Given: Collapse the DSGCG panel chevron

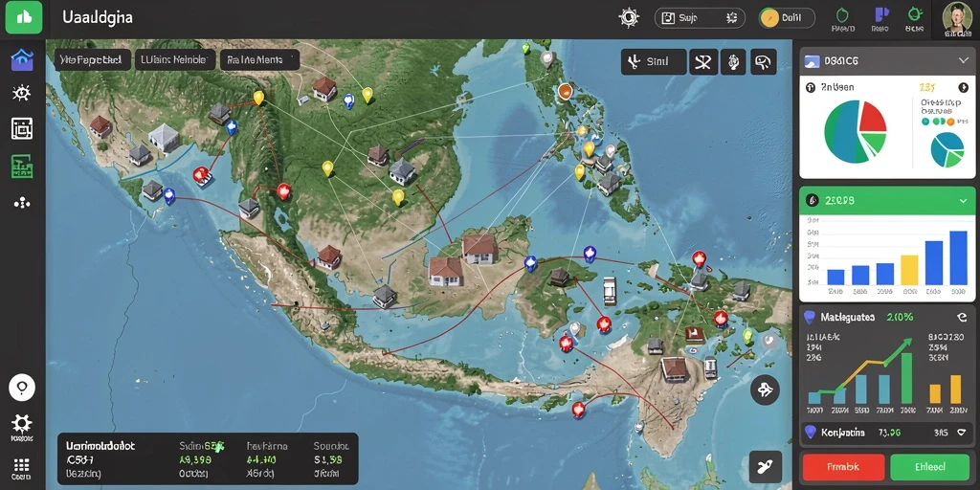Looking at the screenshot, I should point(963,60).
